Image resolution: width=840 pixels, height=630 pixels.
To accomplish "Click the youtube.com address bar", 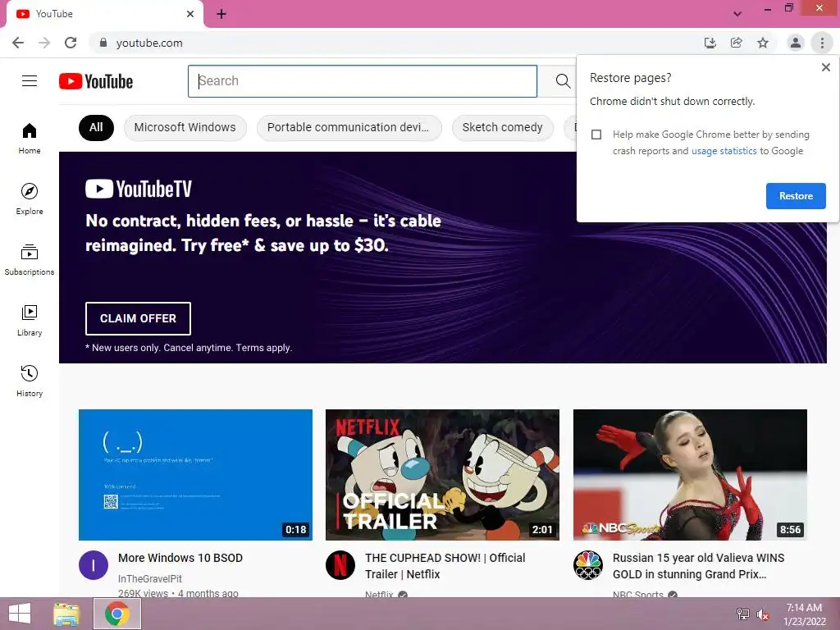I will (396, 43).
